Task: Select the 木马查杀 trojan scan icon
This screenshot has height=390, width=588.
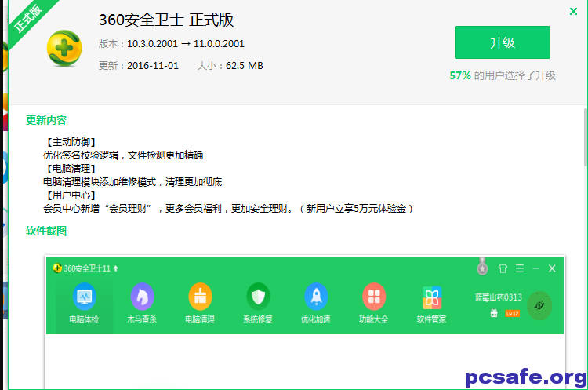Action: coord(142,297)
